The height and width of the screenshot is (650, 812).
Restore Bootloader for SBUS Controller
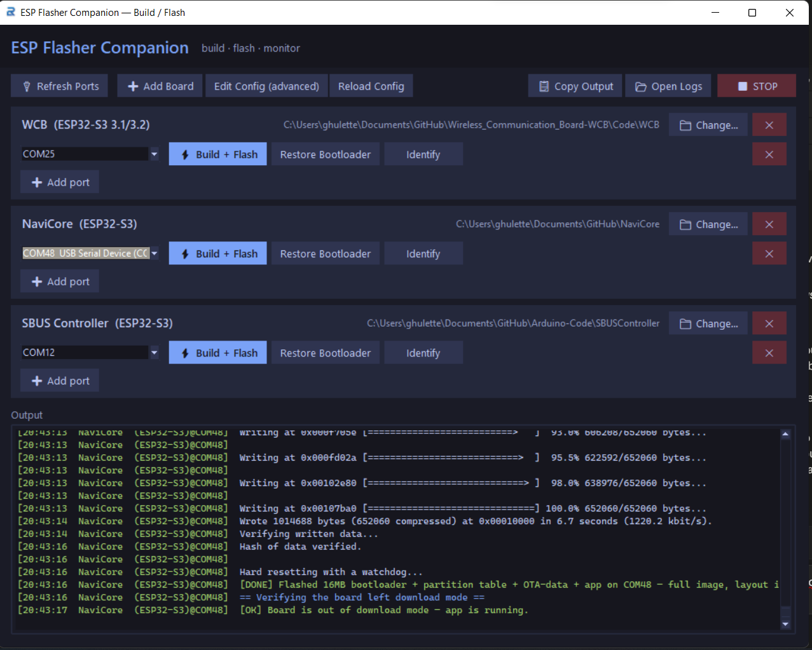(x=326, y=352)
